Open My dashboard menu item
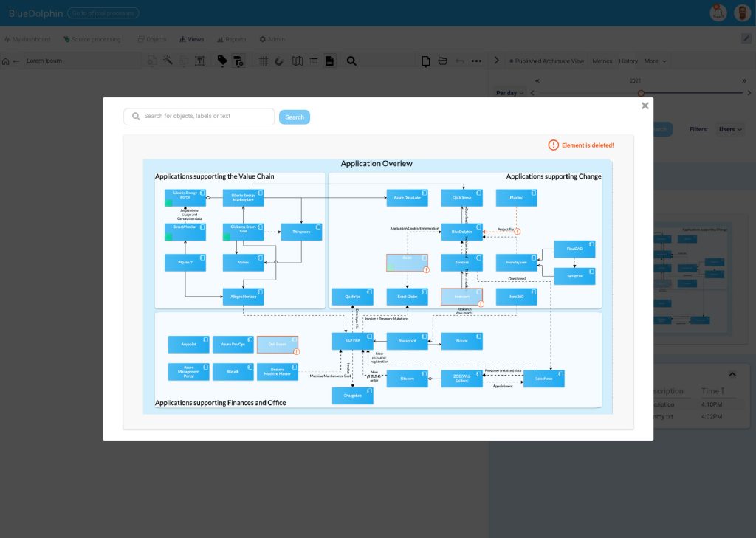This screenshot has height=538, width=756. 27,40
